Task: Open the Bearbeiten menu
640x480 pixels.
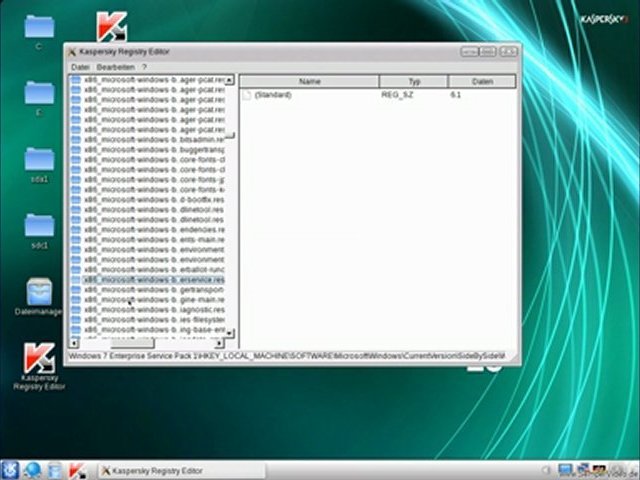Action: (x=115, y=66)
